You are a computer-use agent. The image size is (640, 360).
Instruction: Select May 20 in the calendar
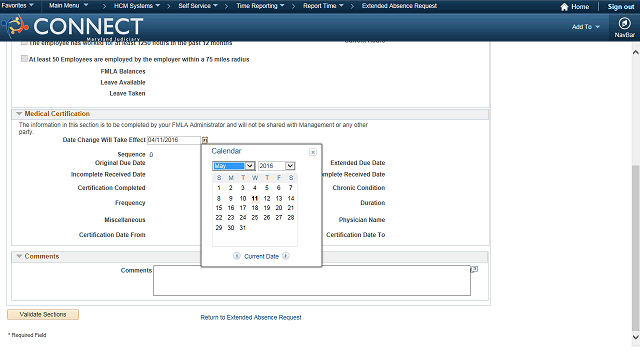tap(279, 208)
